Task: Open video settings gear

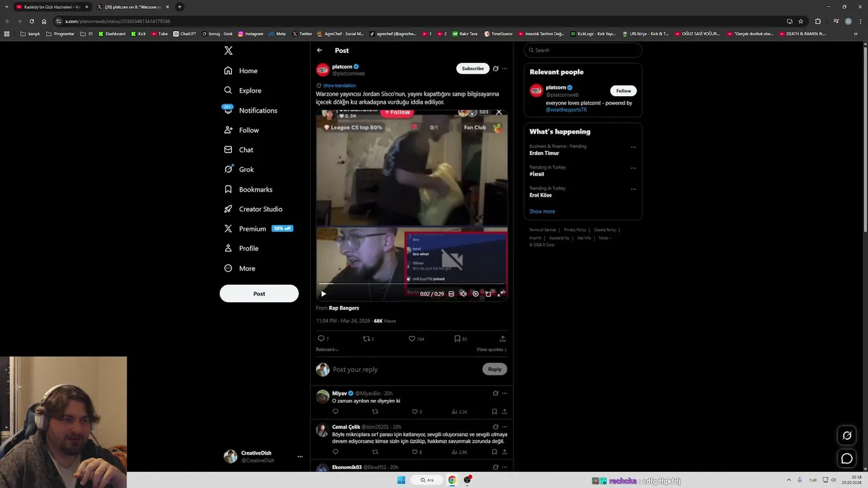Action: pyautogui.click(x=475, y=293)
